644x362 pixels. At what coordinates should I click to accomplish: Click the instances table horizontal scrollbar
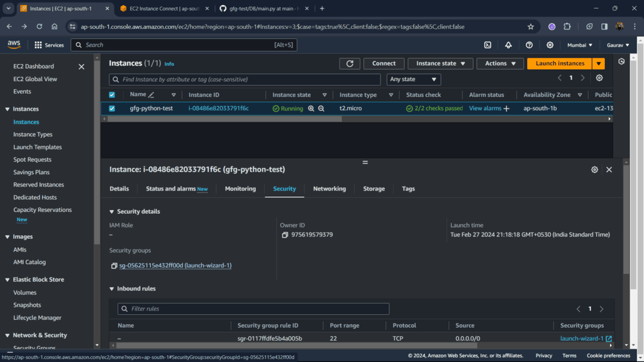point(225,119)
